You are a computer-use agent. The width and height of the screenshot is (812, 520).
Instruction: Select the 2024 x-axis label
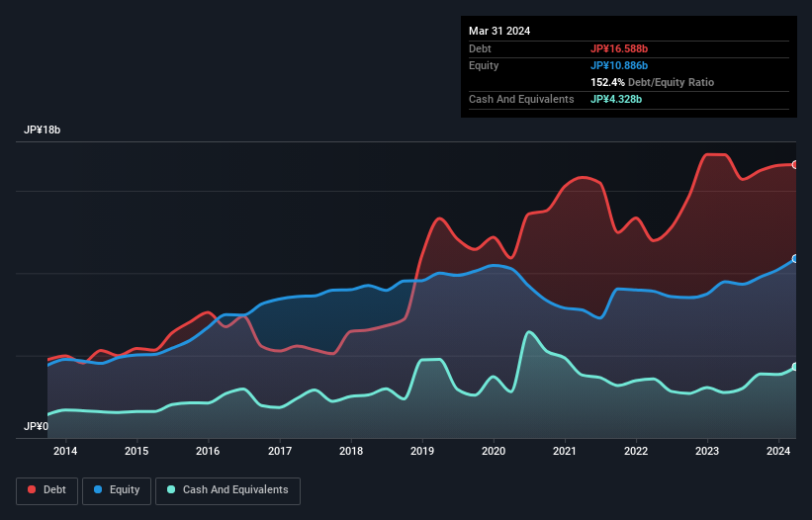tap(778, 451)
